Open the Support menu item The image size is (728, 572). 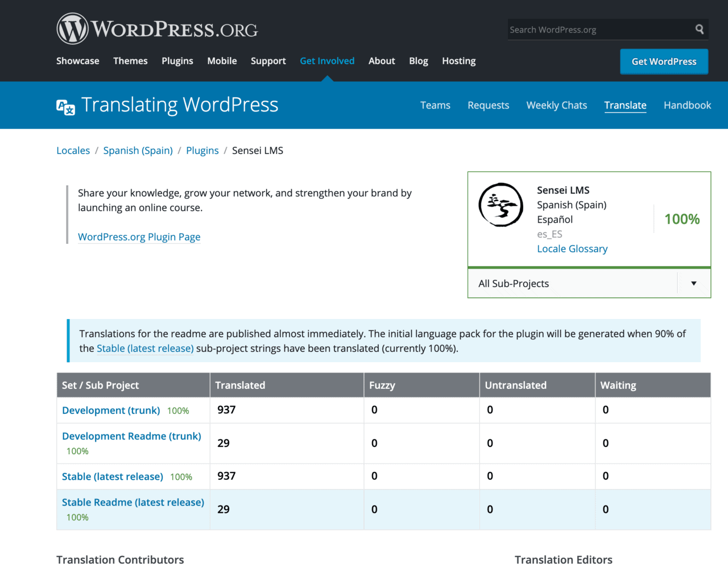point(268,61)
